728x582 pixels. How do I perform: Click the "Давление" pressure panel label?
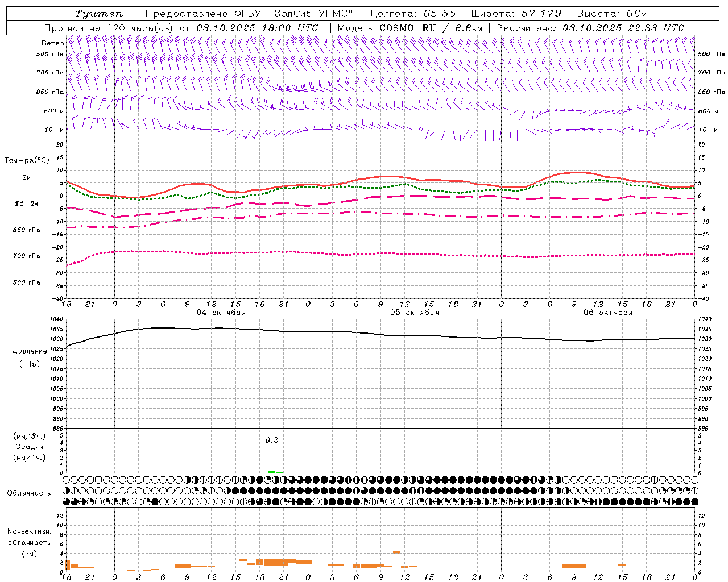click(30, 351)
